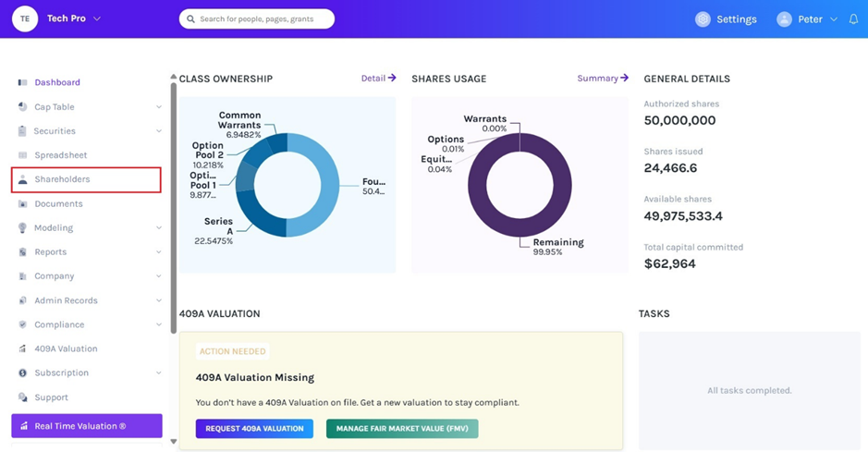The image size is (868, 452).
Task: Click Request 409A Valuation button
Action: click(254, 429)
